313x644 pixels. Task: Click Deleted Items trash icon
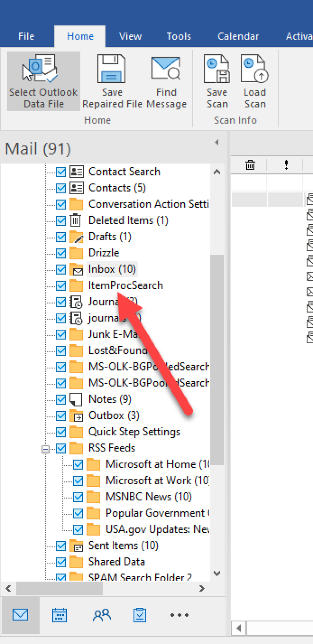pyautogui.click(x=76, y=220)
